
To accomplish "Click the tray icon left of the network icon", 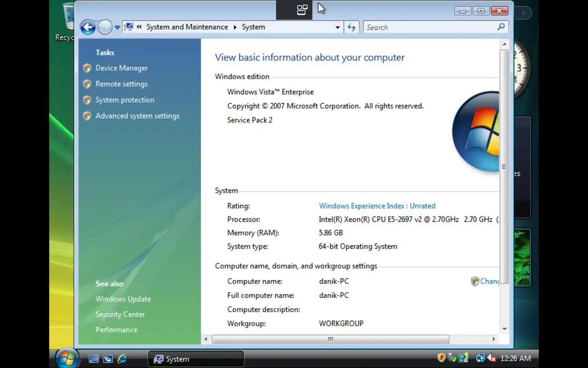I will click(x=464, y=358).
